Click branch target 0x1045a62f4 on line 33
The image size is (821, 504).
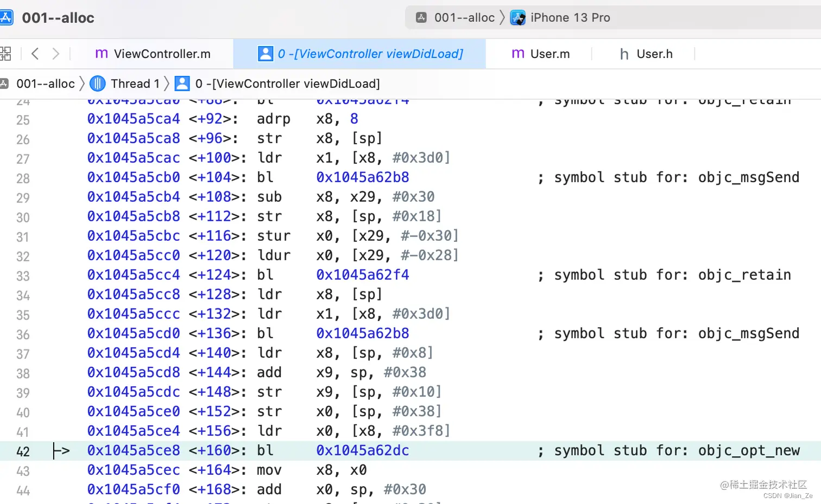click(x=363, y=275)
